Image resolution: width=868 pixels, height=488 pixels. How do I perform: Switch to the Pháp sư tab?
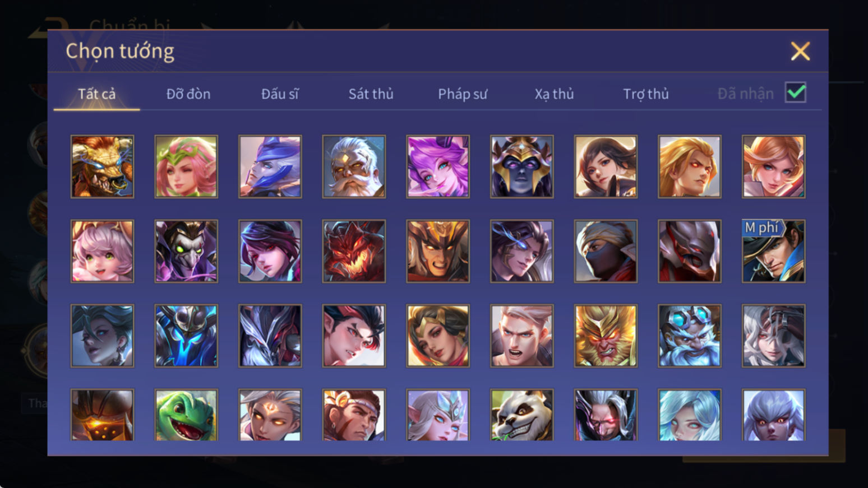pos(463,94)
